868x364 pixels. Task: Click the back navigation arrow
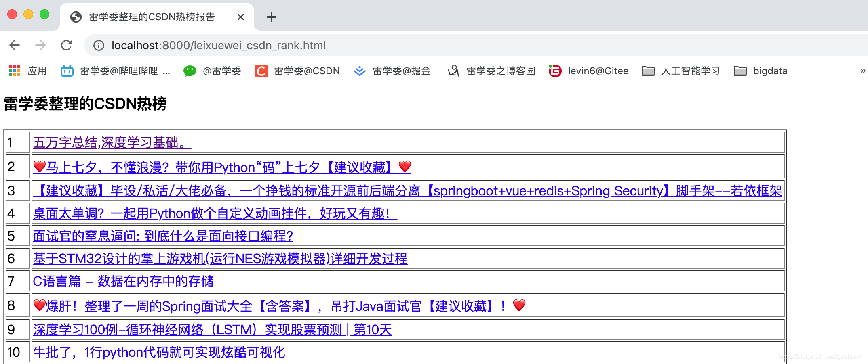pos(14,45)
